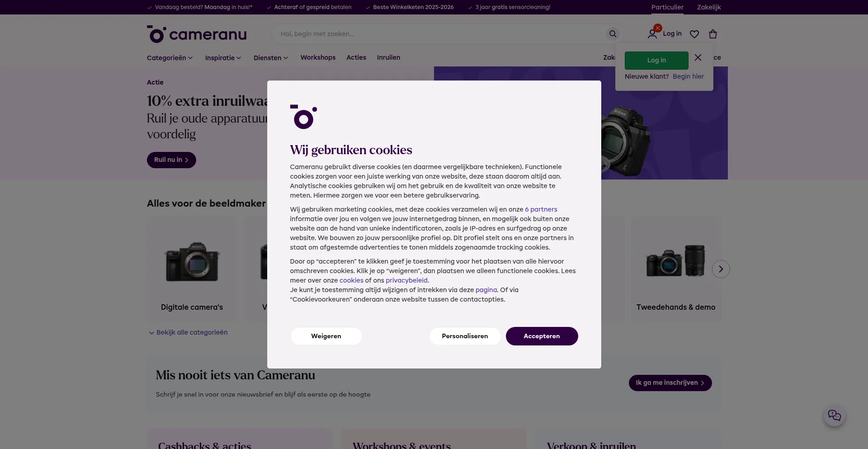Expand Bekijk alle categorieën
The image size is (868, 449).
(188, 332)
